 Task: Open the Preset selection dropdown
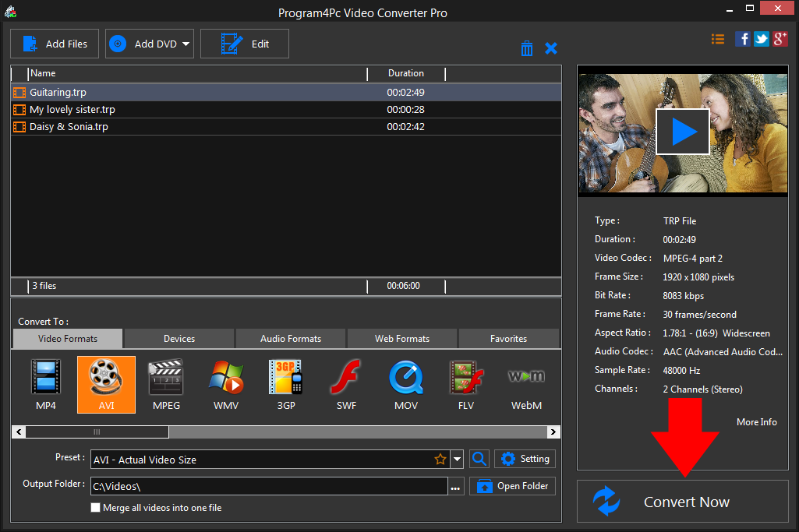point(456,459)
